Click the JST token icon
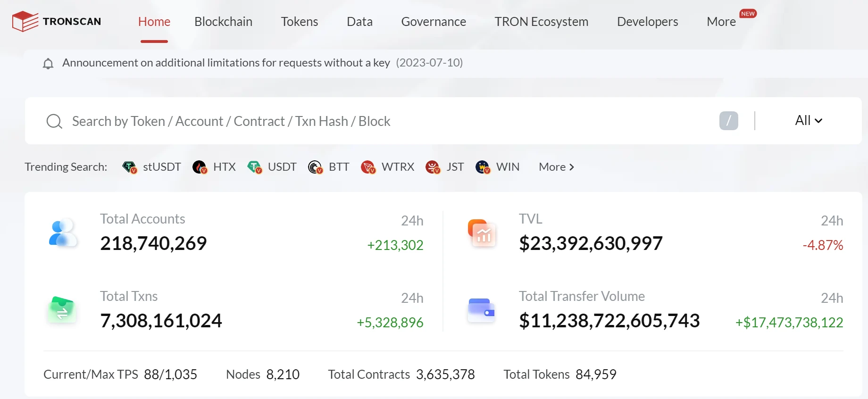 click(x=433, y=167)
